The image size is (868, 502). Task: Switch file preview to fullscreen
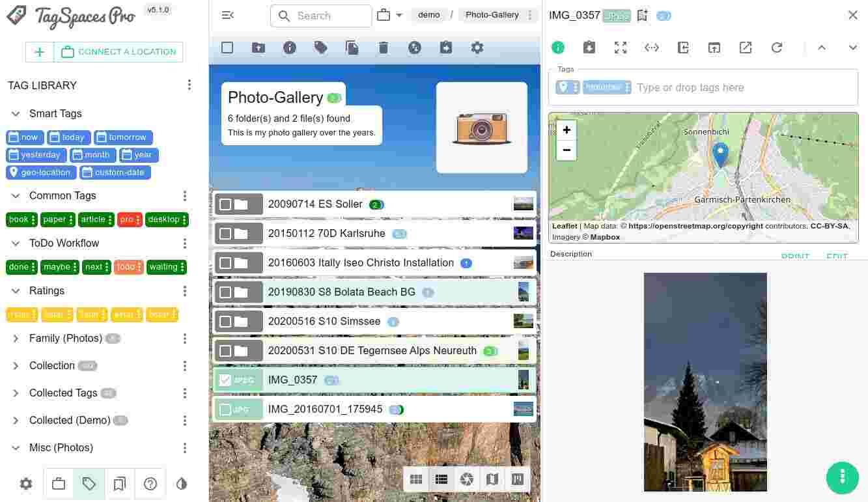[x=621, y=48]
